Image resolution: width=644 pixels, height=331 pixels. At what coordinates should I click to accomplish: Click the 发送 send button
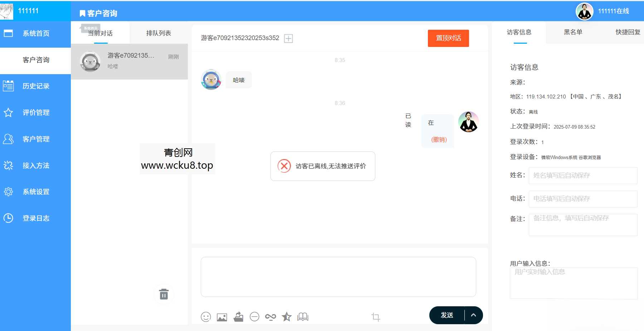[x=447, y=315]
